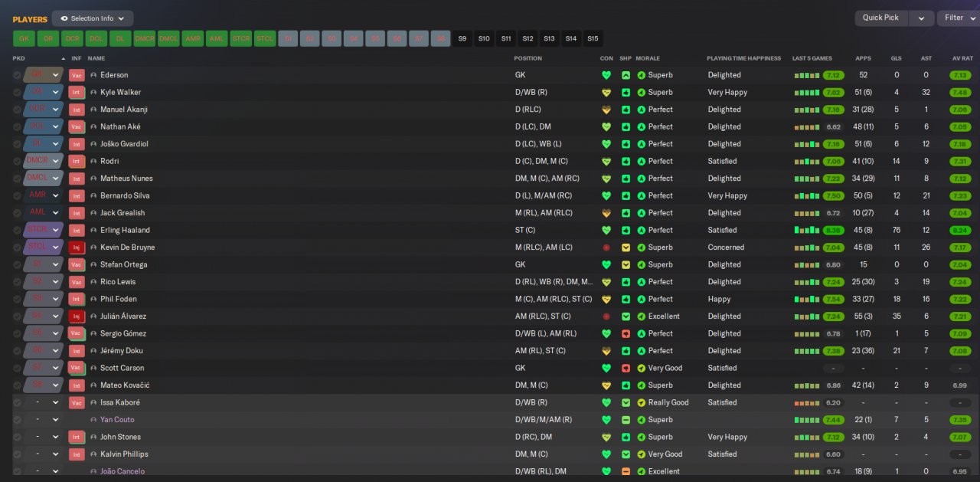Click the player icon beside Jérémy Doku
This screenshot has width=980, height=482.
93,351
